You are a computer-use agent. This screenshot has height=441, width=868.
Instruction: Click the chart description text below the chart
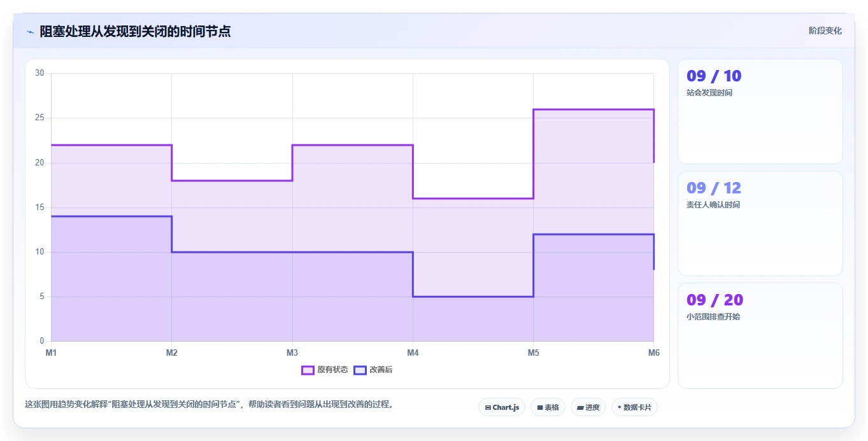(209, 404)
